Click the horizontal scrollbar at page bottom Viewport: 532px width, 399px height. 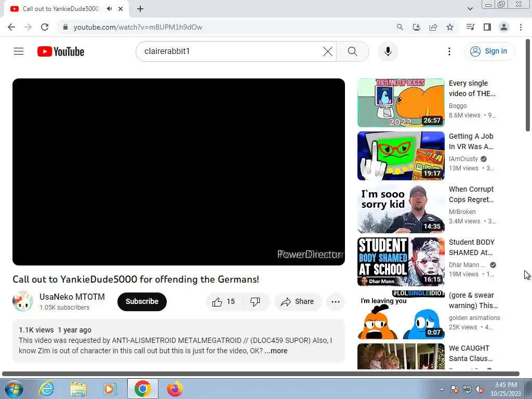pos(261,374)
